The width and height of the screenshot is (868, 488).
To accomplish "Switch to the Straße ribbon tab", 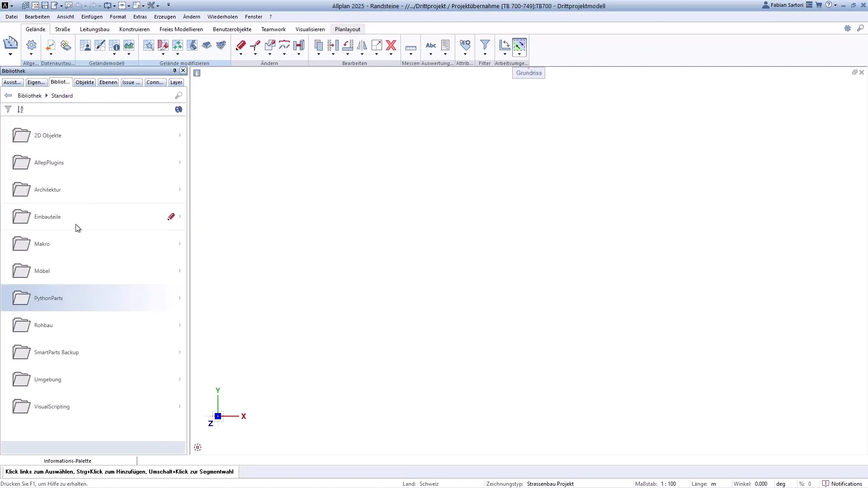I will pyautogui.click(x=62, y=29).
